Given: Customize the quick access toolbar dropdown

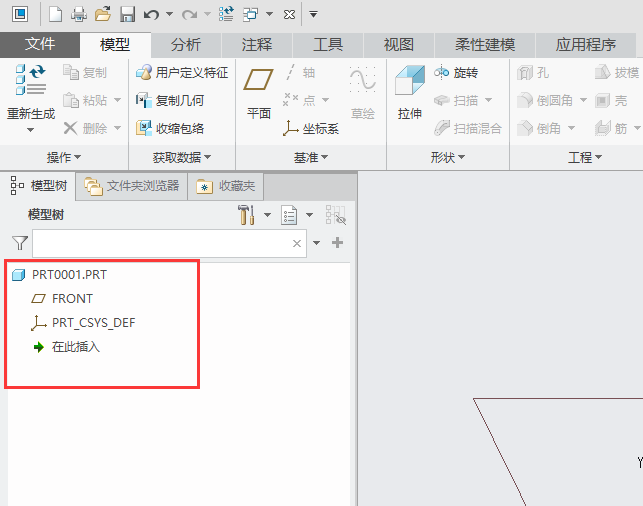Looking at the screenshot, I should tap(313, 15).
